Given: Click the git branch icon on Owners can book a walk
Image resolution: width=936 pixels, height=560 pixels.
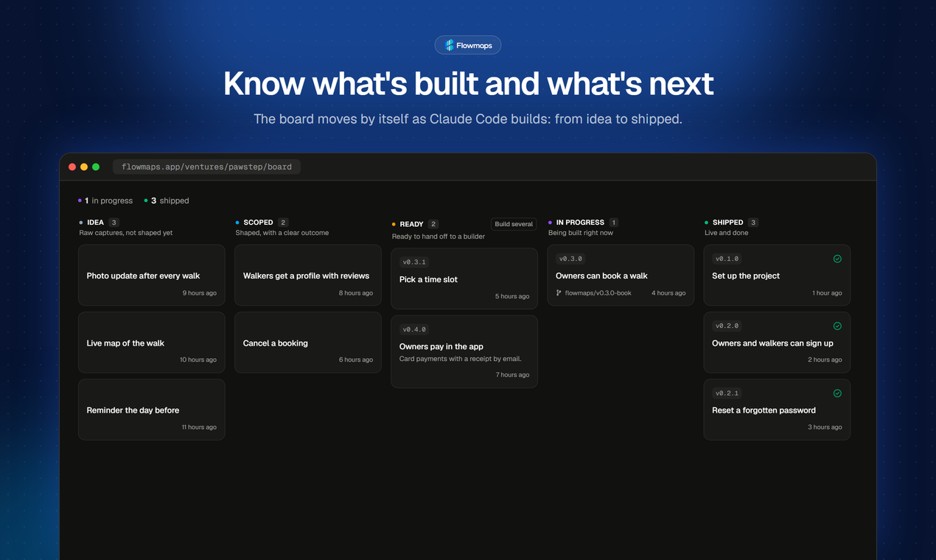Looking at the screenshot, I should coord(559,293).
